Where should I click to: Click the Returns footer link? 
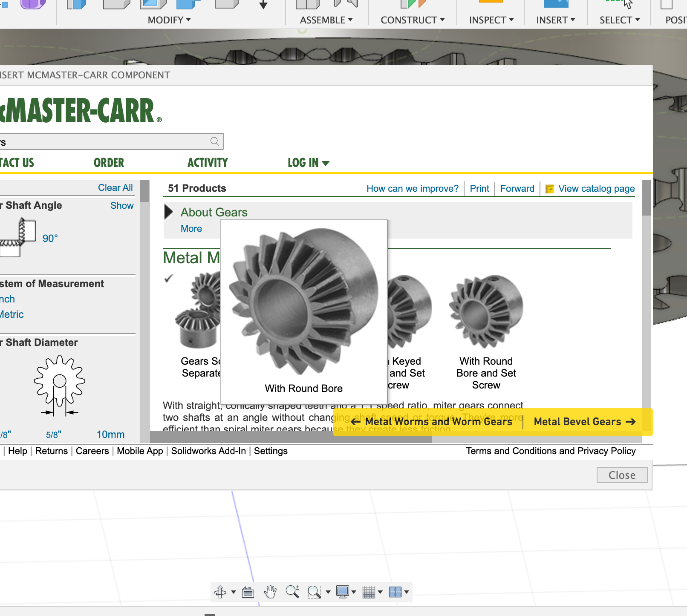coord(52,451)
